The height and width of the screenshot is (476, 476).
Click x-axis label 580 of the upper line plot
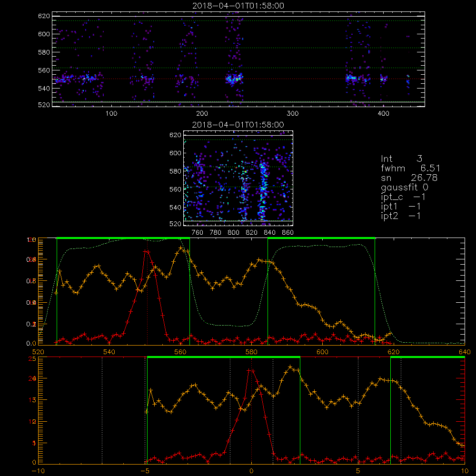[x=251, y=352]
